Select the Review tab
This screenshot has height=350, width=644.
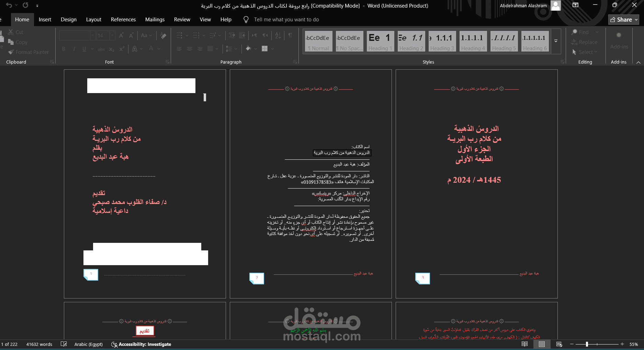pyautogui.click(x=182, y=20)
